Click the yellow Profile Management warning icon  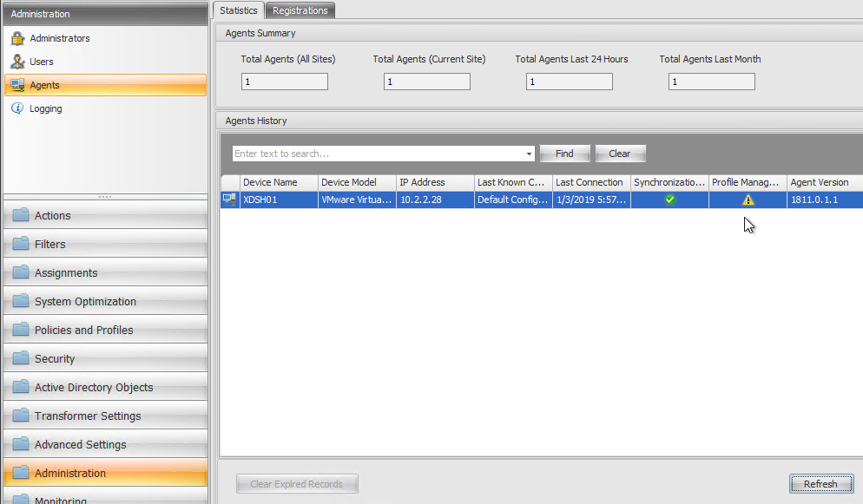coord(748,200)
